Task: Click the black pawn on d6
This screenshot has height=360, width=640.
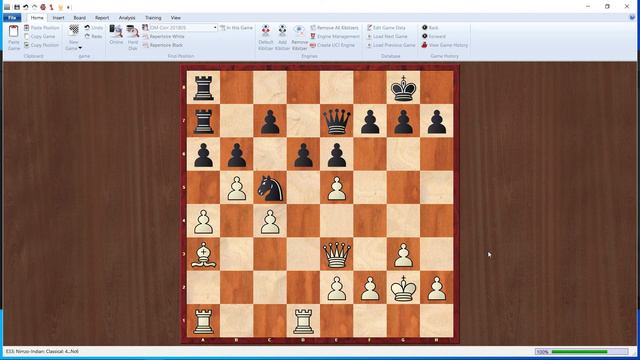Action: coord(303,155)
